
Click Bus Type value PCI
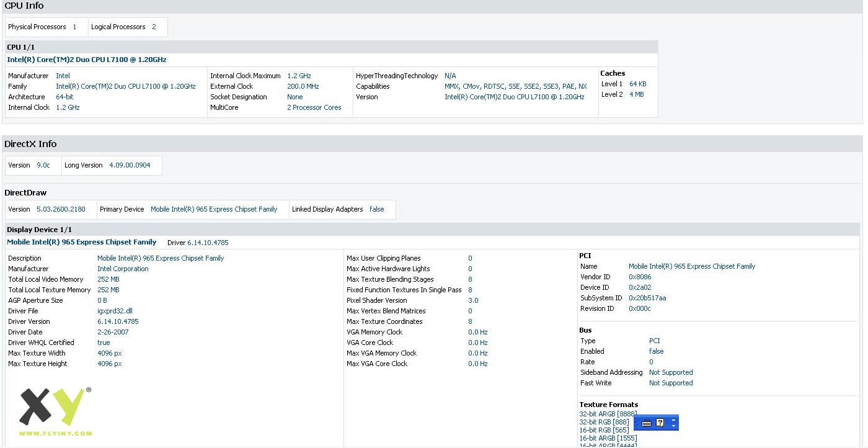point(655,341)
